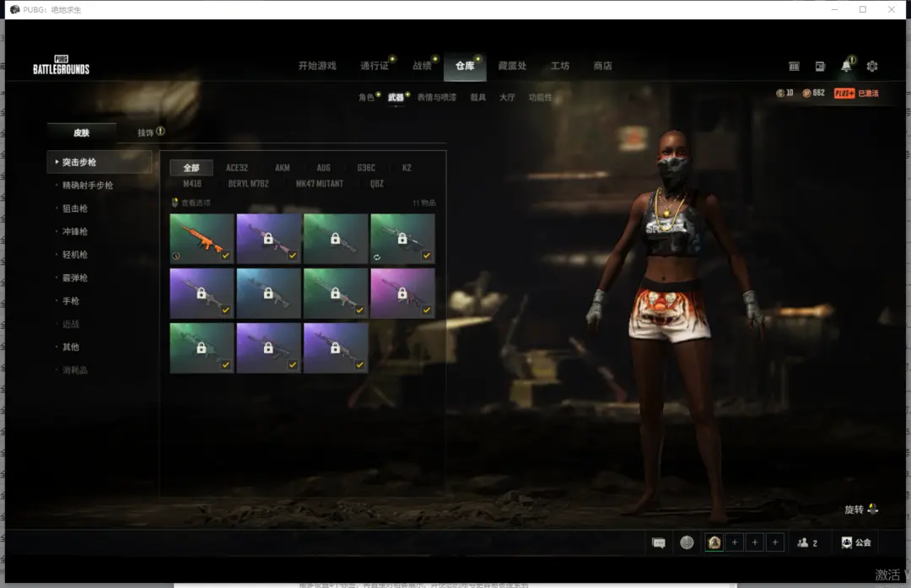Click the PUBG Battlegrounds logo
The width and height of the screenshot is (911, 588).
[61, 65]
